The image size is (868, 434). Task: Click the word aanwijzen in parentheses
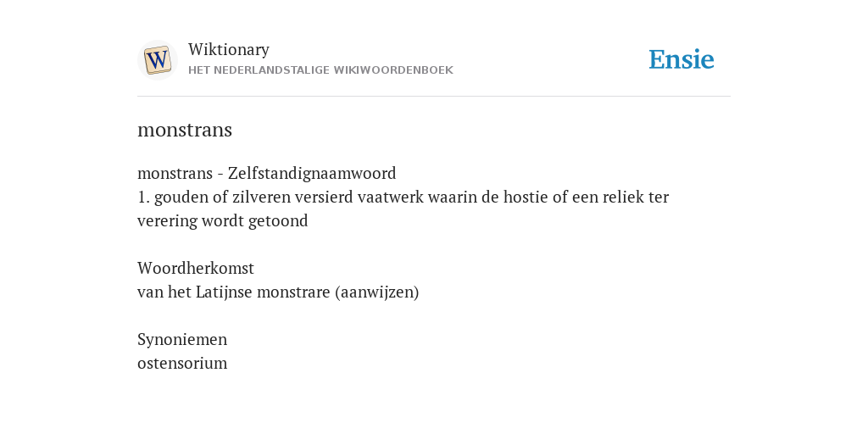click(x=376, y=292)
